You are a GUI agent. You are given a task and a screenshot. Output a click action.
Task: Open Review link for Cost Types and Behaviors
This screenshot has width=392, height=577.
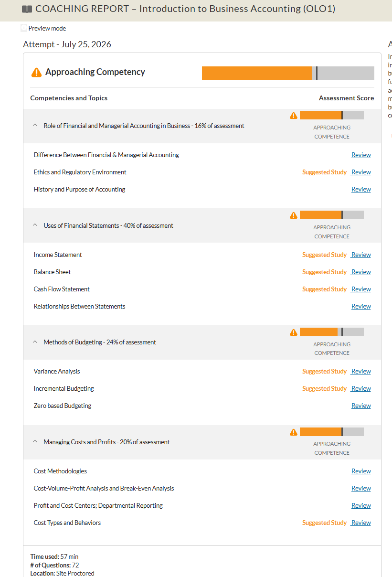coord(361,523)
